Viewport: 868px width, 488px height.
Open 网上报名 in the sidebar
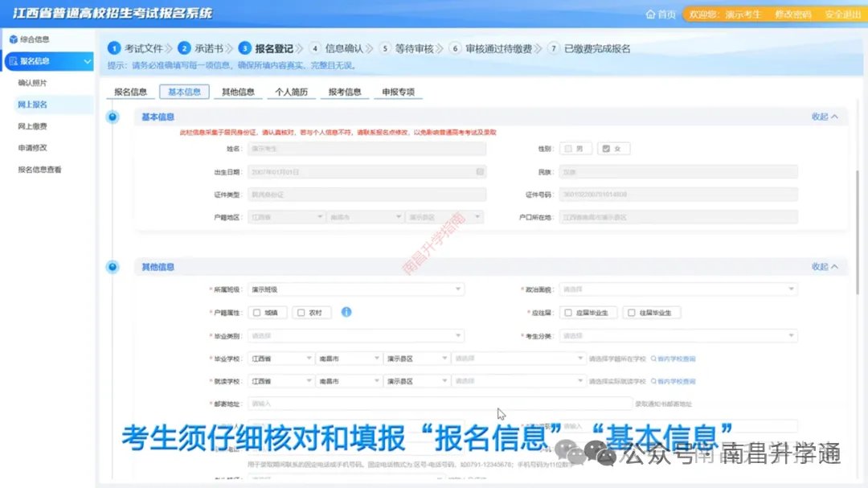point(33,105)
